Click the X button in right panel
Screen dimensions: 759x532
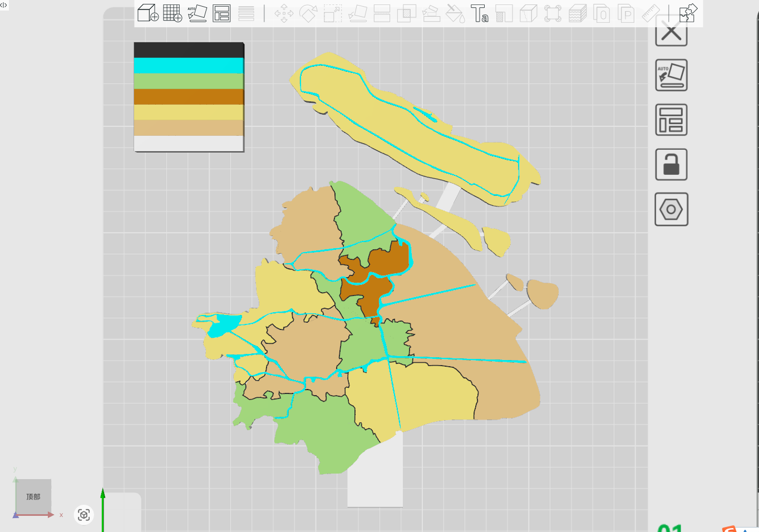[x=671, y=32]
